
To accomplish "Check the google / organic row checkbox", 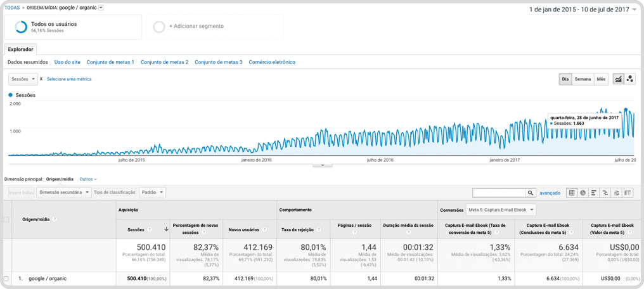I will 6,279.
